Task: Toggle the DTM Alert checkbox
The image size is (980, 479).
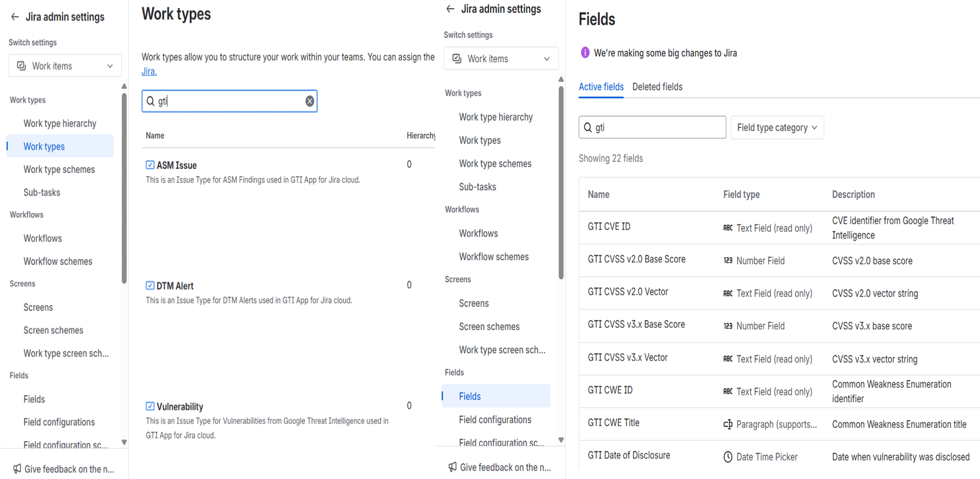Action: [x=150, y=285]
